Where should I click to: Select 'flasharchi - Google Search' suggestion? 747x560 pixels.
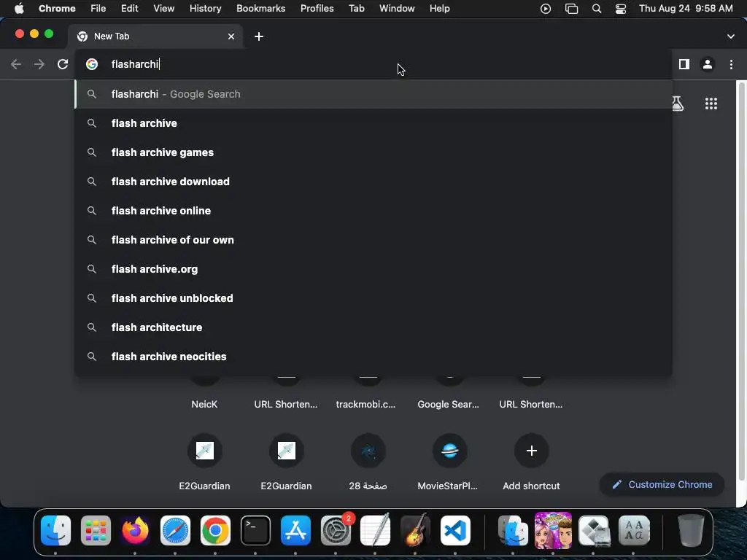pos(373,94)
